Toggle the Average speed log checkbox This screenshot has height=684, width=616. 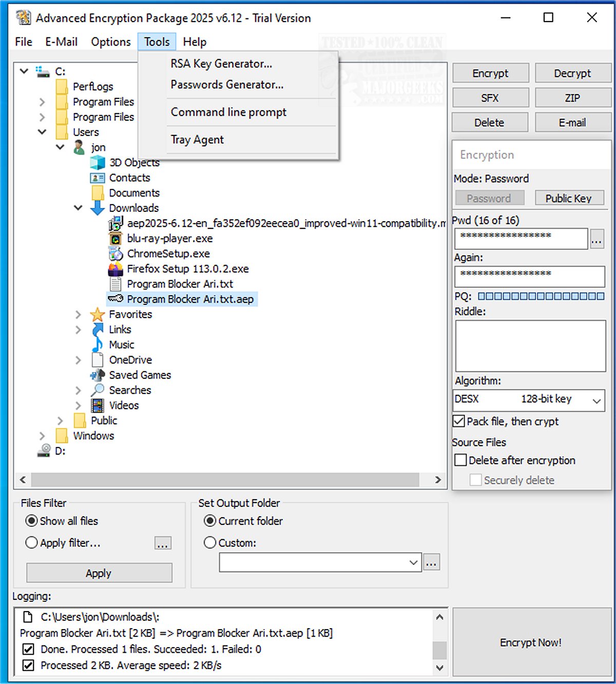(29, 665)
